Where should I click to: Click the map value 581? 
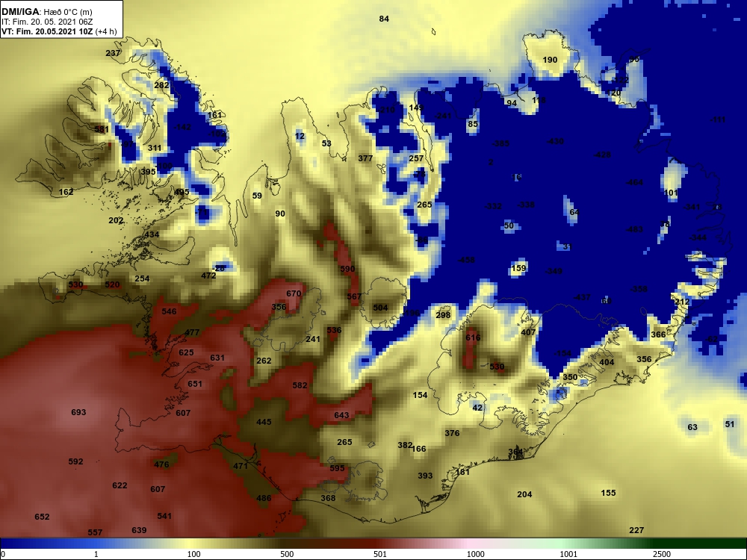coord(102,128)
